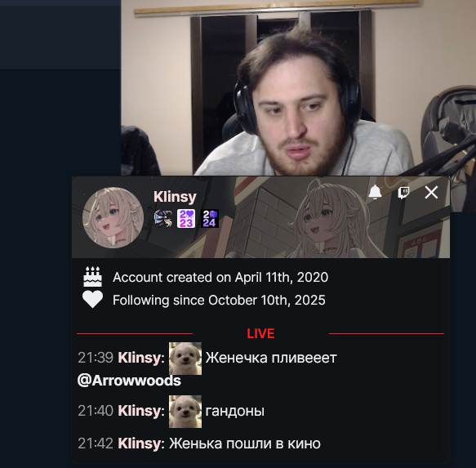Click the 2024 badge icon
This screenshot has width=476, height=468.
tap(210, 218)
